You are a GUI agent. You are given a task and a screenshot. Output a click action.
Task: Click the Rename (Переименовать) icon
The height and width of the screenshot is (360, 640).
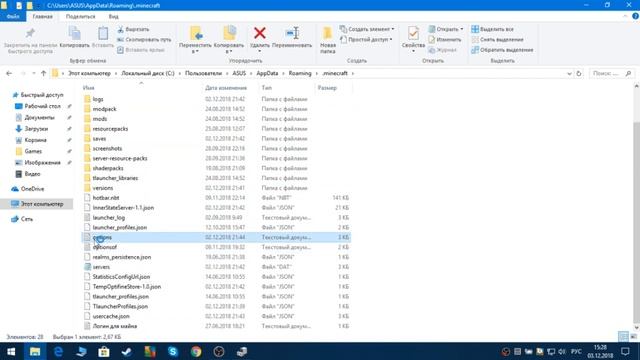[x=292, y=33]
